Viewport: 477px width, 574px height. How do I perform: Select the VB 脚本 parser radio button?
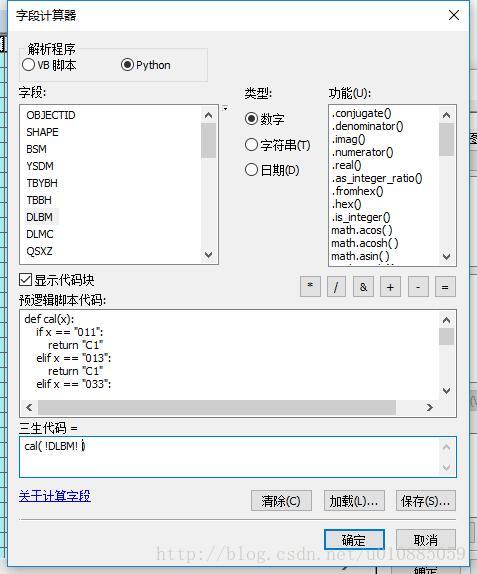(29, 65)
